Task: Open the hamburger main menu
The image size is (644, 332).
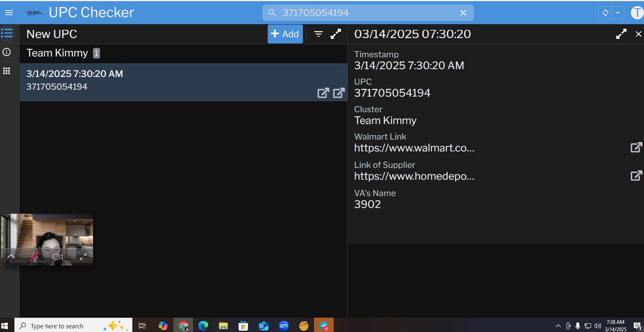Action: (9, 13)
